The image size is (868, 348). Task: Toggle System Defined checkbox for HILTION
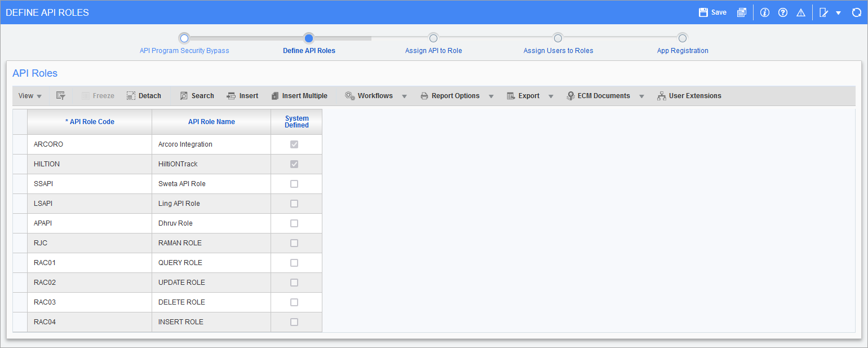[x=294, y=164]
